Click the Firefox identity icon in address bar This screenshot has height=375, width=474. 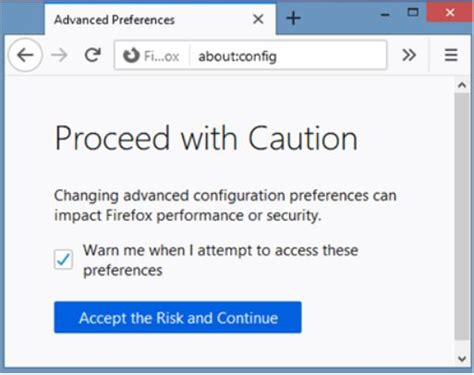(x=131, y=56)
